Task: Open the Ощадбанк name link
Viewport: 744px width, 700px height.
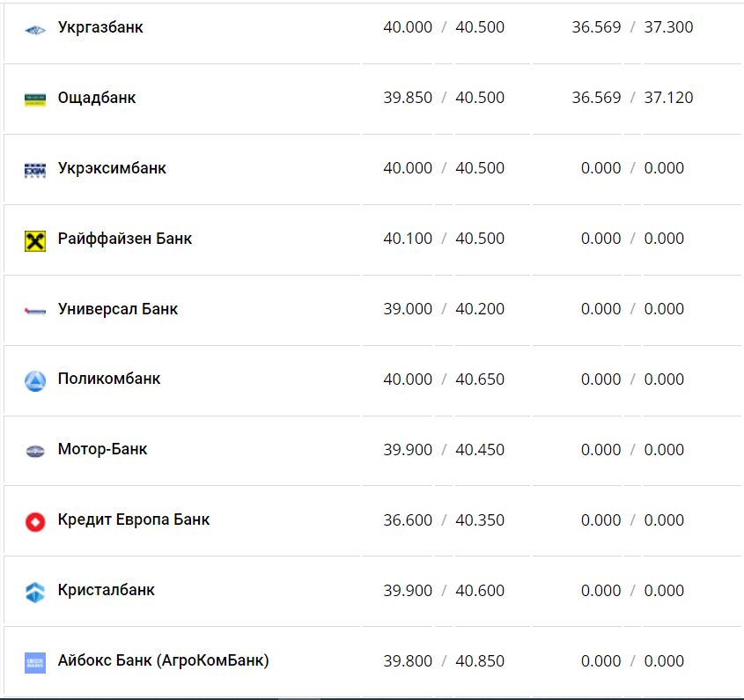Action: click(97, 98)
